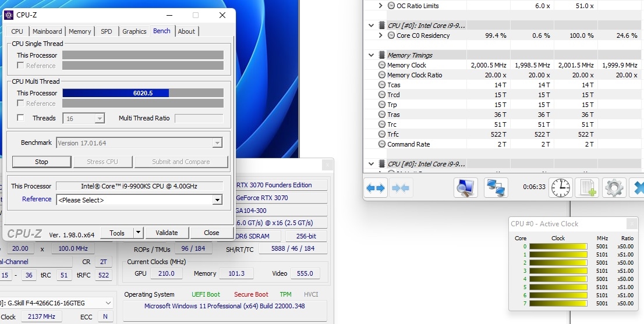
Task: Click the chip icon of the CPU [#0] group above Core C0 Residency
Action: pos(381,26)
